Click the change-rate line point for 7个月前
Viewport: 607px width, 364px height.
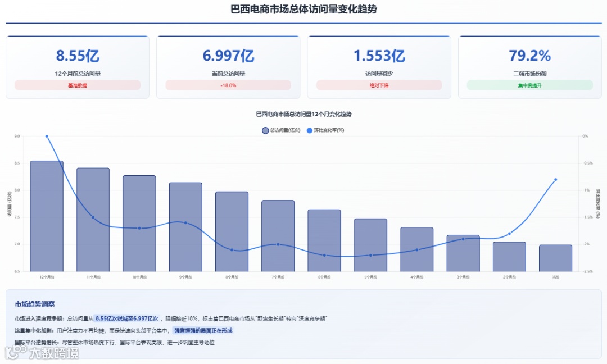278,244
